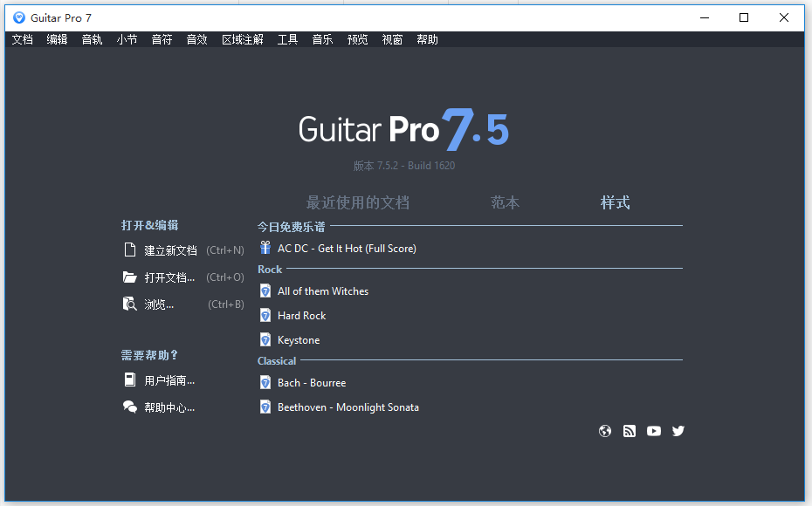This screenshot has width=812, height=506.
Task: Switch to the 范本 tab
Action: click(505, 202)
